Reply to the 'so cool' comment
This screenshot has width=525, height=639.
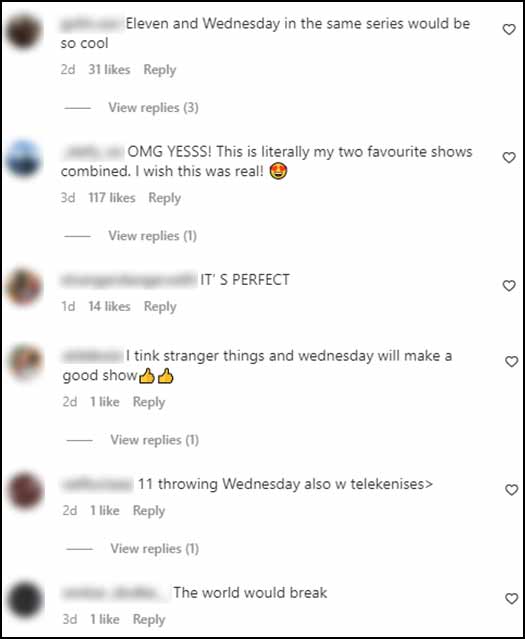(x=160, y=70)
